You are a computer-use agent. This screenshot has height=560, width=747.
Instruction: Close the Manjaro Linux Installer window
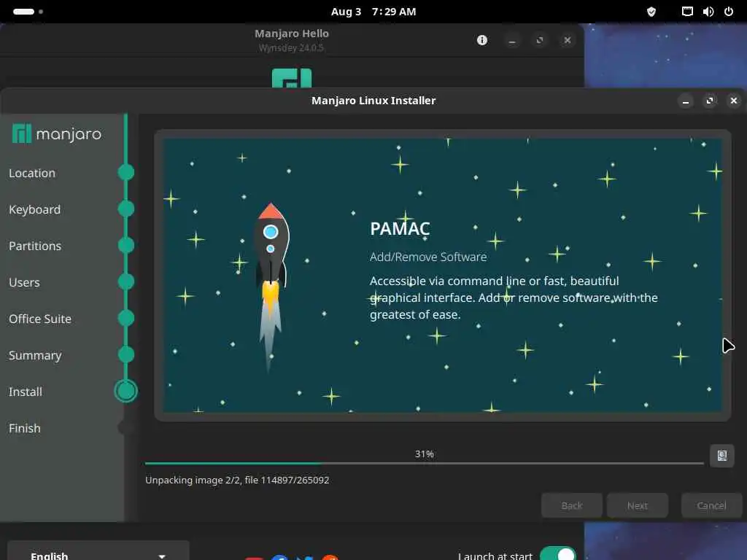734,101
